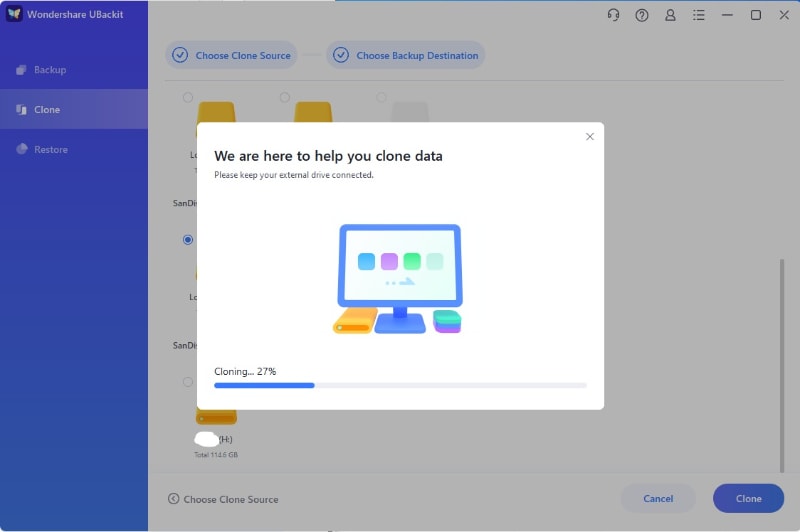The width and height of the screenshot is (800, 532).
Task: Click the Cloning 27% progress bar
Action: click(x=401, y=386)
